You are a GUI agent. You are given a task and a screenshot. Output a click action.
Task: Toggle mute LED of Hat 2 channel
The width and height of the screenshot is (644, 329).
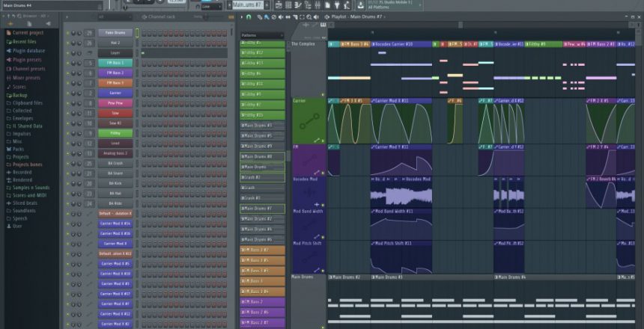coord(67,43)
